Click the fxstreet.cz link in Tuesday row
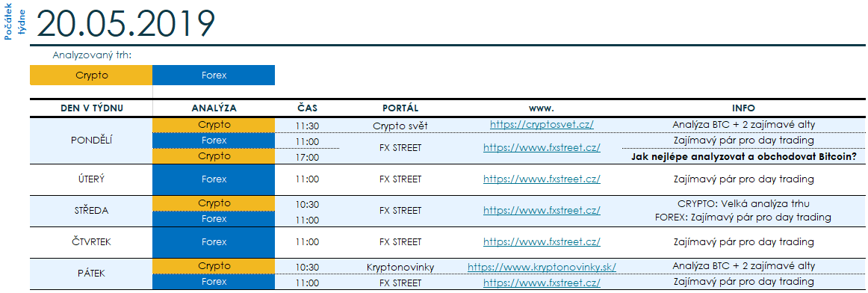 (x=542, y=179)
